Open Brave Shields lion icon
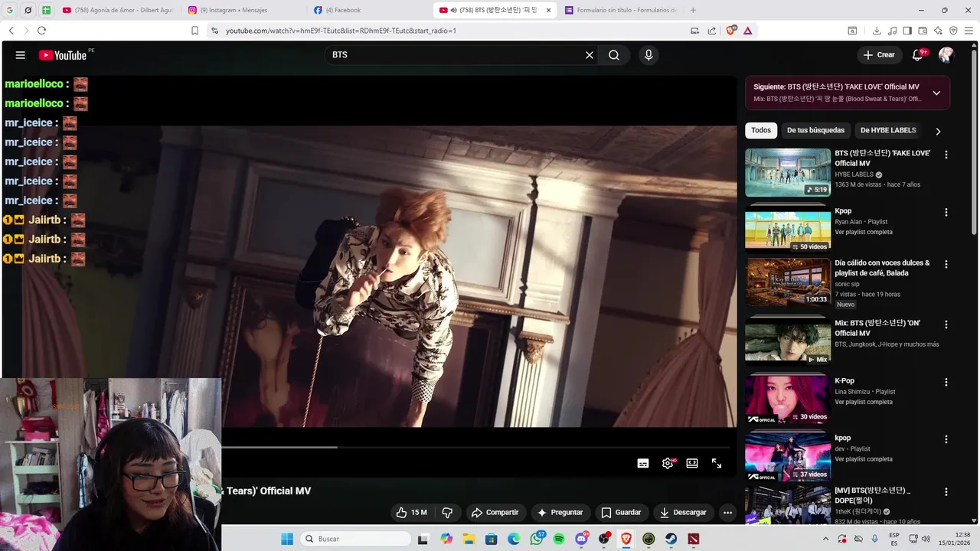Viewport: 980px width, 551px height. pyautogui.click(x=731, y=30)
